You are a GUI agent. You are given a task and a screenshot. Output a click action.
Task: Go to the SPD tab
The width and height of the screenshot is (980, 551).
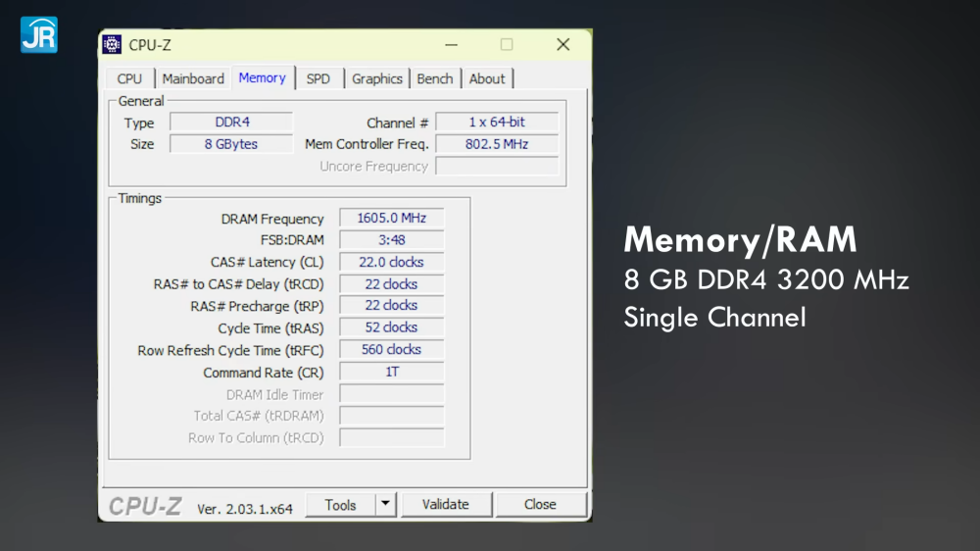(318, 78)
